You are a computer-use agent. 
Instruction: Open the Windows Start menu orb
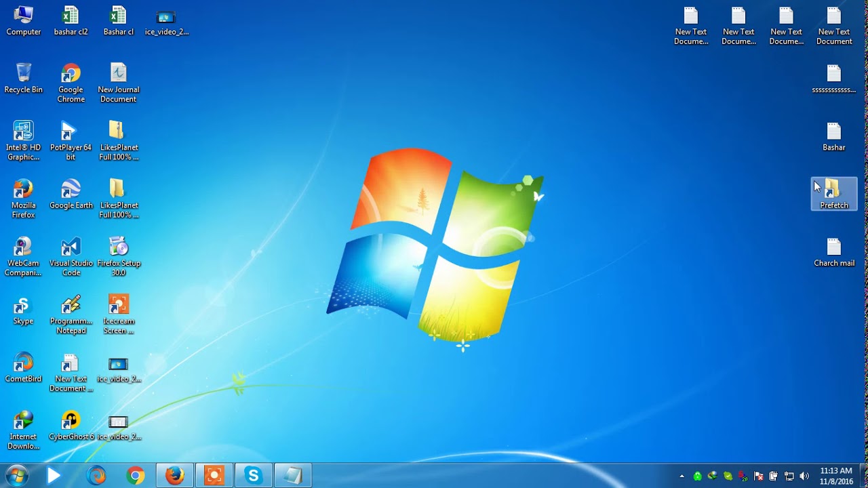(16, 476)
